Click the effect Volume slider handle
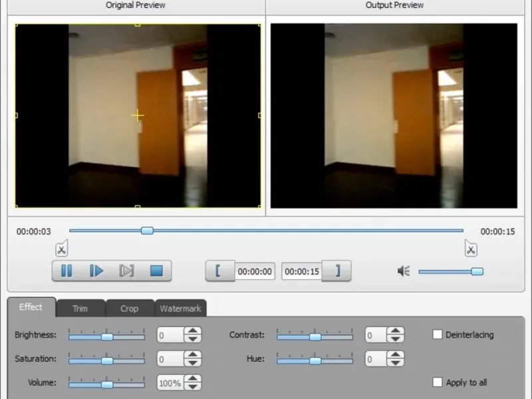The width and height of the screenshot is (532, 399). tap(107, 384)
